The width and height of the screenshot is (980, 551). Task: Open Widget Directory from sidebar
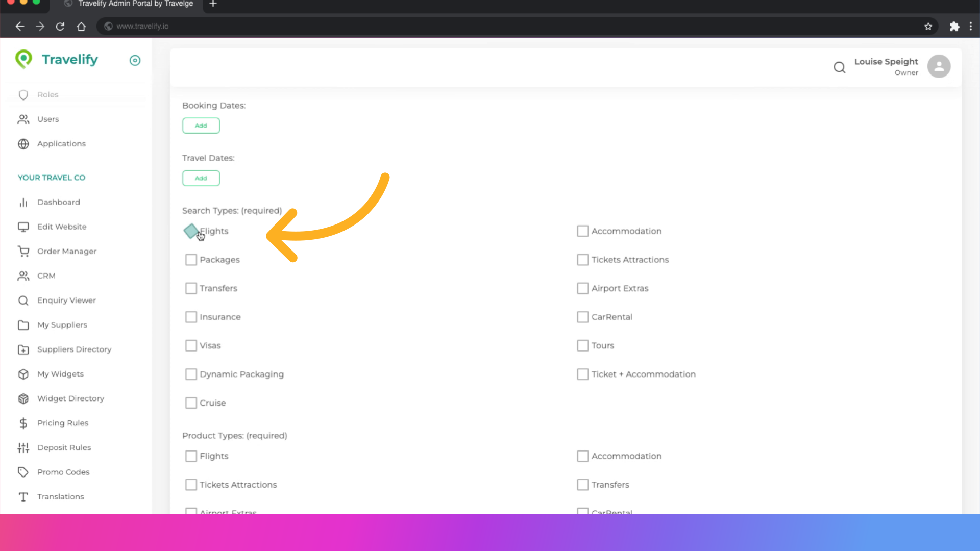coord(70,398)
